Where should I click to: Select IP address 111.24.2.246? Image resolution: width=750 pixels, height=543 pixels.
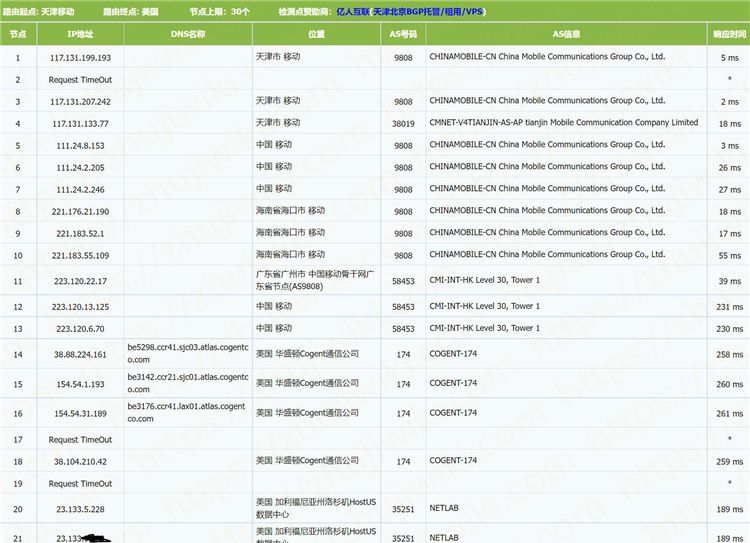(x=80, y=189)
